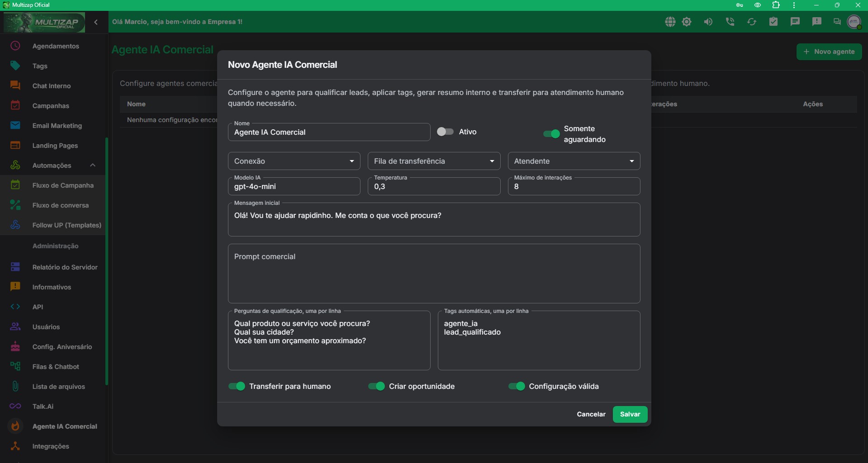Screen dimensions: 868x463
Task: Toggle the brightness theme icon in header
Action: (687, 22)
